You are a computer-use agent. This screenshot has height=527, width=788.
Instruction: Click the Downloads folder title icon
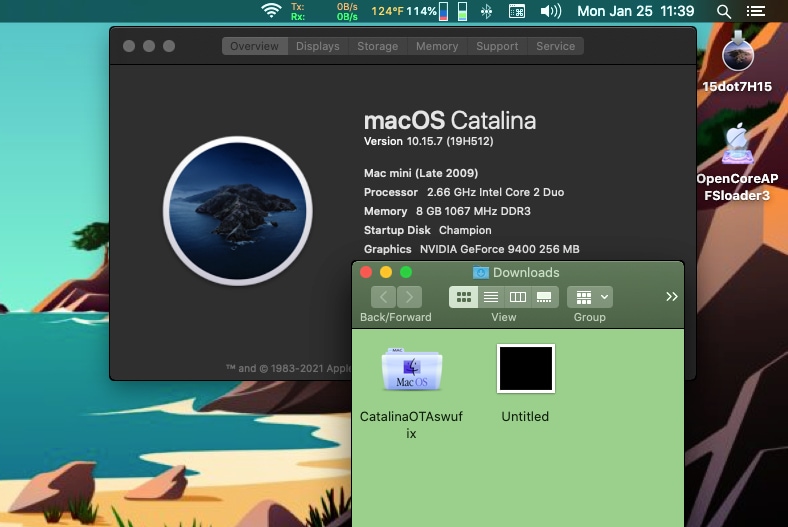pyautogui.click(x=481, y=272)
